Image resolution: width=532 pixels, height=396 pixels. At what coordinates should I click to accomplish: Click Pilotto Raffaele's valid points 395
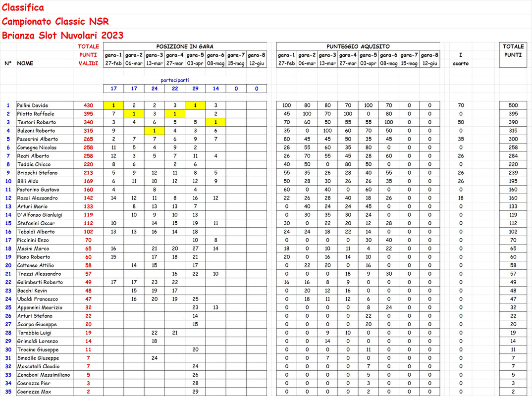click(88, 114)
